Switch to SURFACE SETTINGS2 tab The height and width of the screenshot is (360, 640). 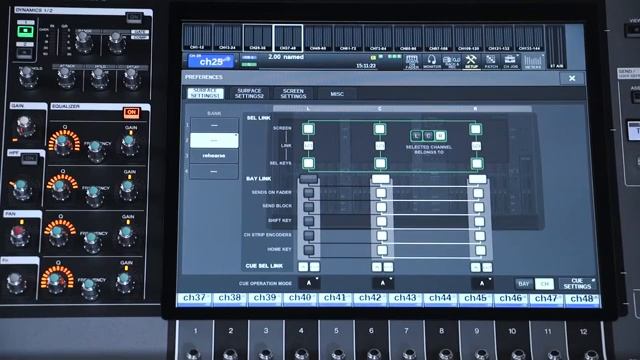(x=249, y=93)
